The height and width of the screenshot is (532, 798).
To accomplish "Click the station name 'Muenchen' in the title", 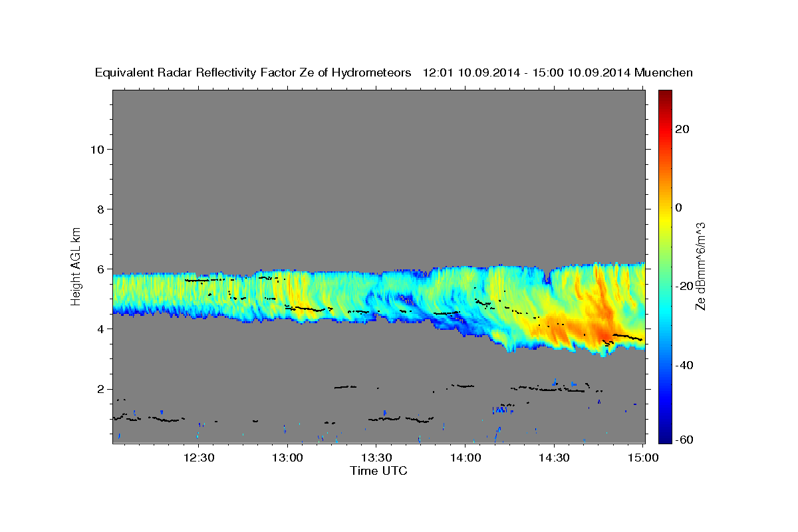I will click(664, 73).
